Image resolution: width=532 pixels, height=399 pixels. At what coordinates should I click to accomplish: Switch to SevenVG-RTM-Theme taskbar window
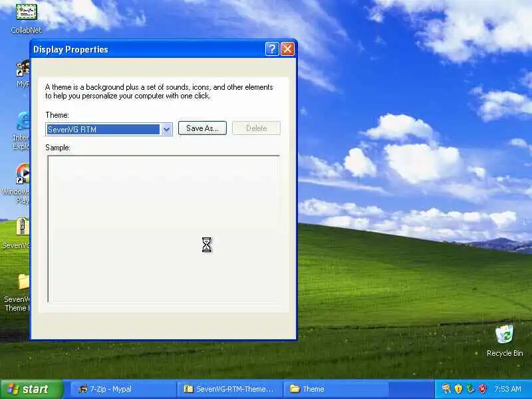229,389
